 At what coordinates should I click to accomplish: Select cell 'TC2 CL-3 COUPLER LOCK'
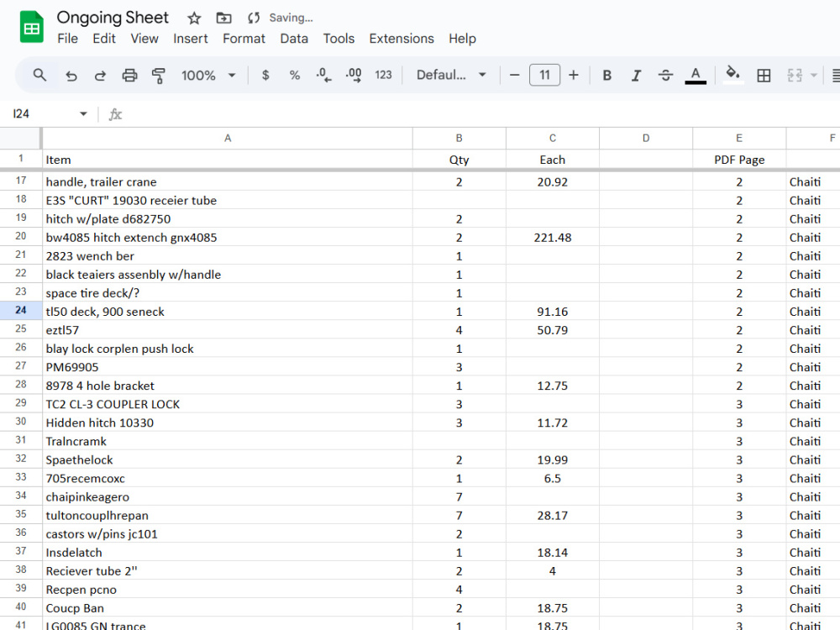click(x=228, y=404)
